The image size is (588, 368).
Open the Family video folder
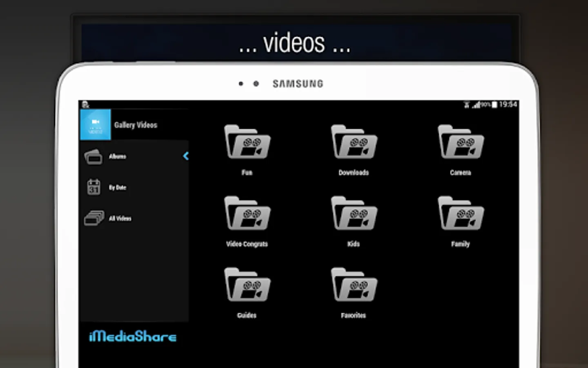click(x=461, y=213)
